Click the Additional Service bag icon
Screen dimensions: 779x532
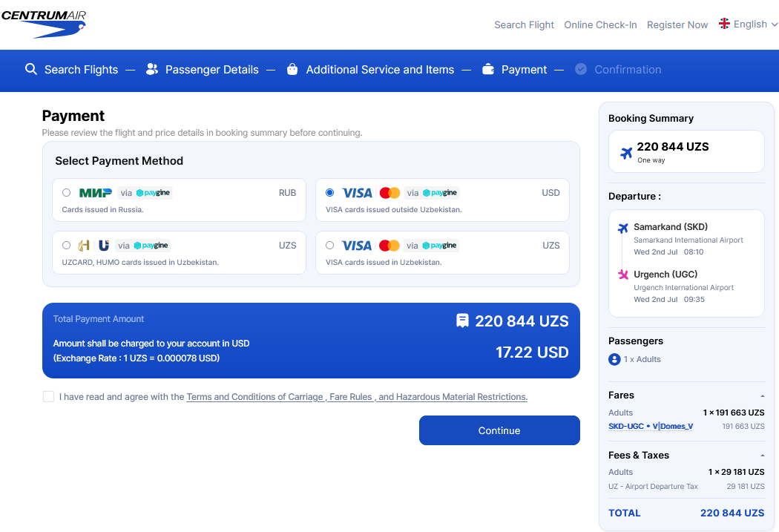click(292, 69)
